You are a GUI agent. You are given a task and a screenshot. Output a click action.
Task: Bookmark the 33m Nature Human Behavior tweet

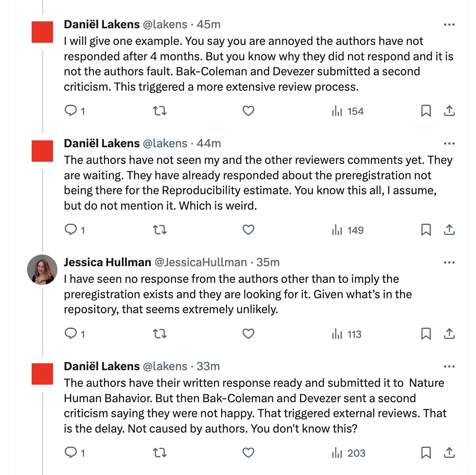tap(426, 453)
